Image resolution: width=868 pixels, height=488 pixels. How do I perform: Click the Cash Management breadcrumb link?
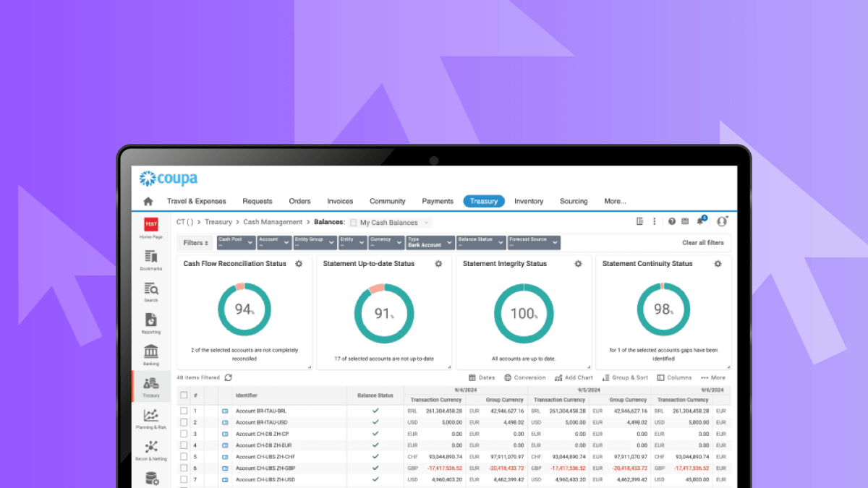pyautogui.click(x=273, y=223)
